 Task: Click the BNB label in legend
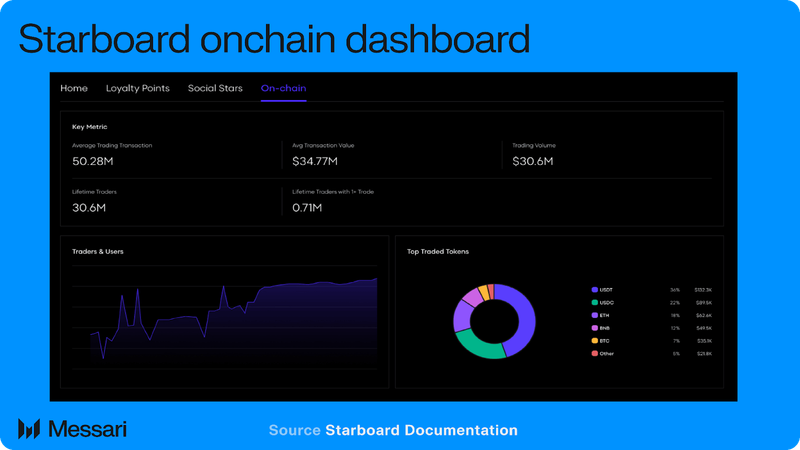605,328
